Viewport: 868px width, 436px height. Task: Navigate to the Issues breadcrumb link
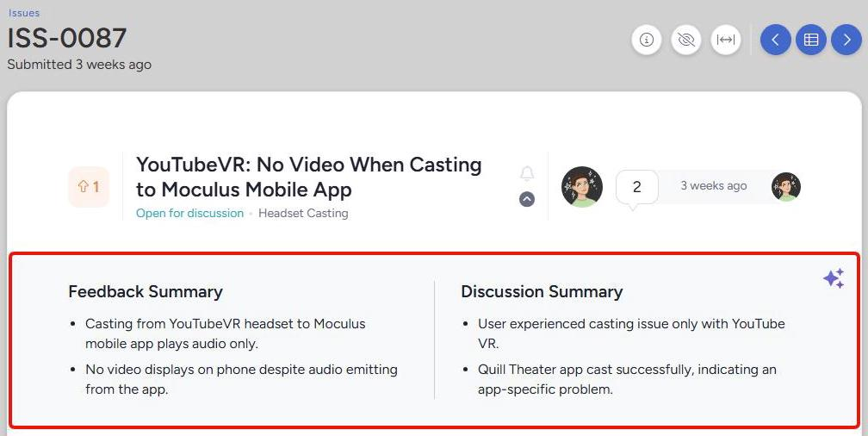(24, 13)
